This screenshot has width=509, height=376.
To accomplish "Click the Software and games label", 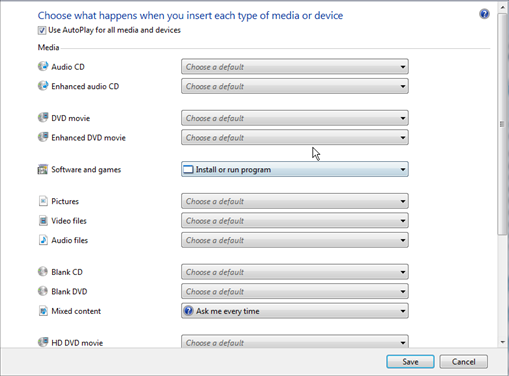I will coord(86,170).
